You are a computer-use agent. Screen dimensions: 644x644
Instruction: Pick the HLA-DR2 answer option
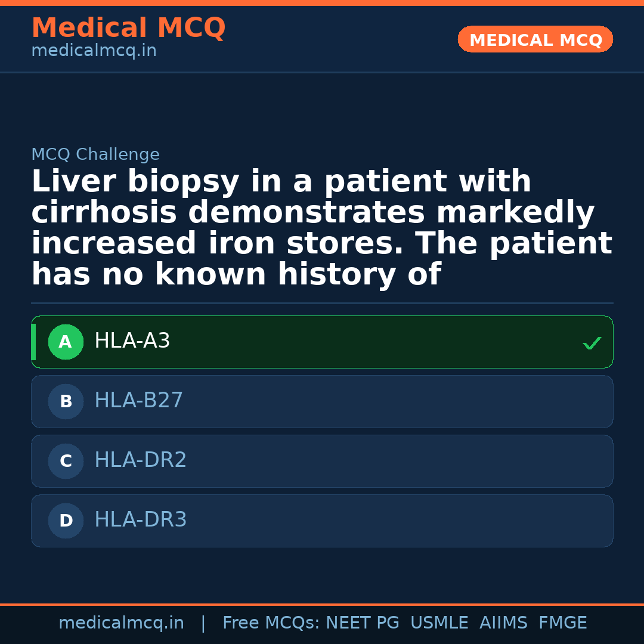(x=141, y=460)
